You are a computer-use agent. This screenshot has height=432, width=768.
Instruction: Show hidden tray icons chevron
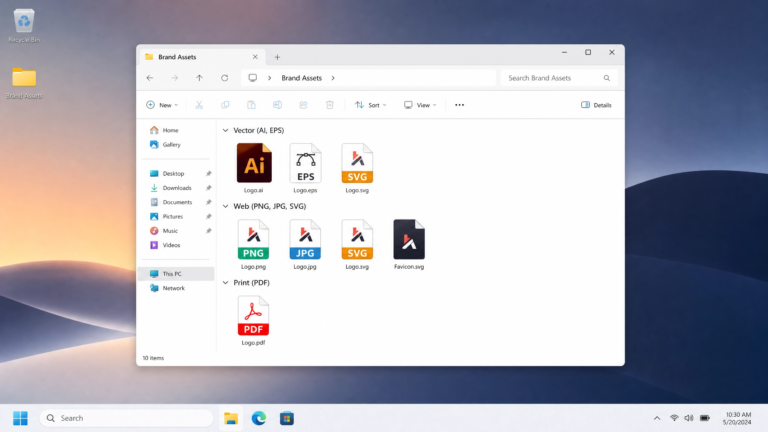[657, 418]
